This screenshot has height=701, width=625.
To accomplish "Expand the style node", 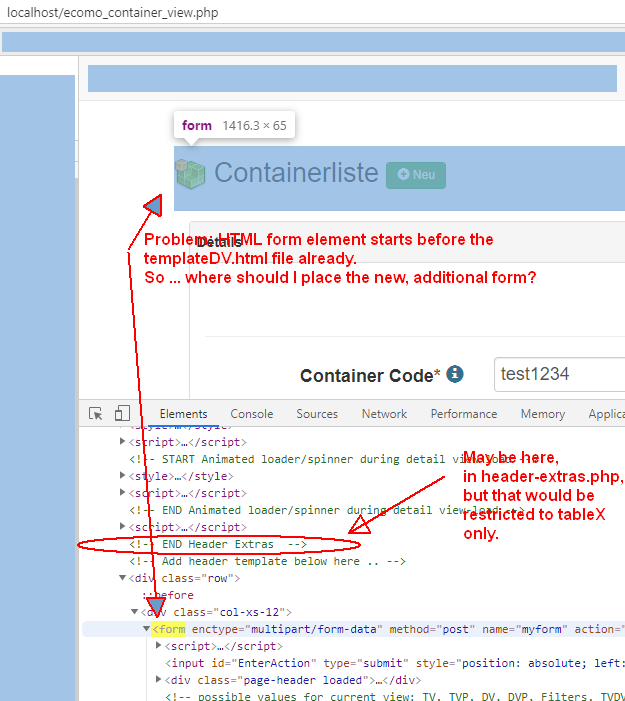I will (122, 476).
